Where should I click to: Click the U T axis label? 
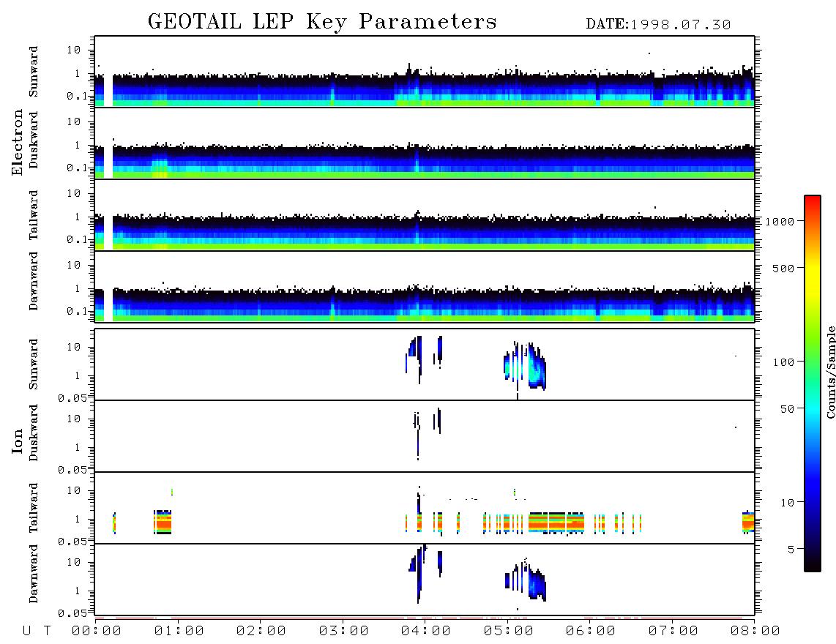pyautogui.click(x=37, y=632)
